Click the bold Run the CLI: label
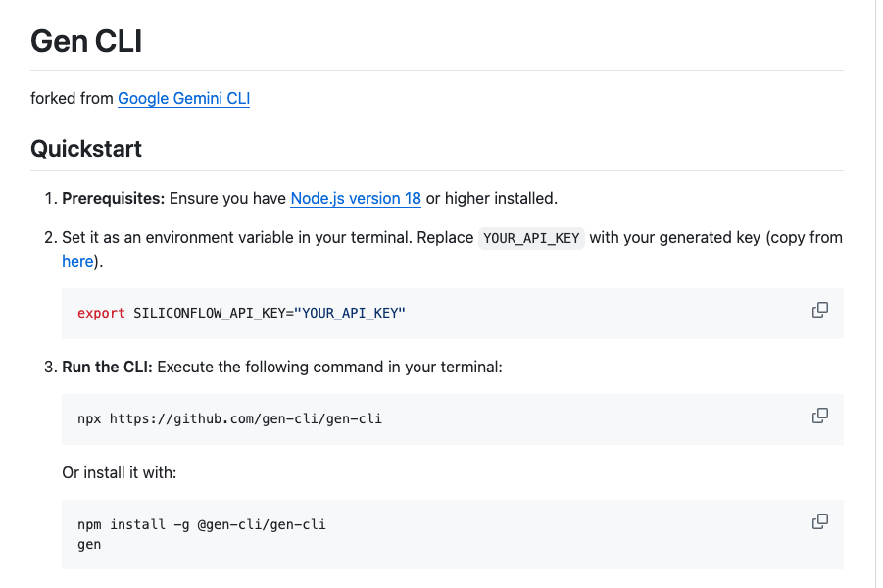 pos(107,367)
